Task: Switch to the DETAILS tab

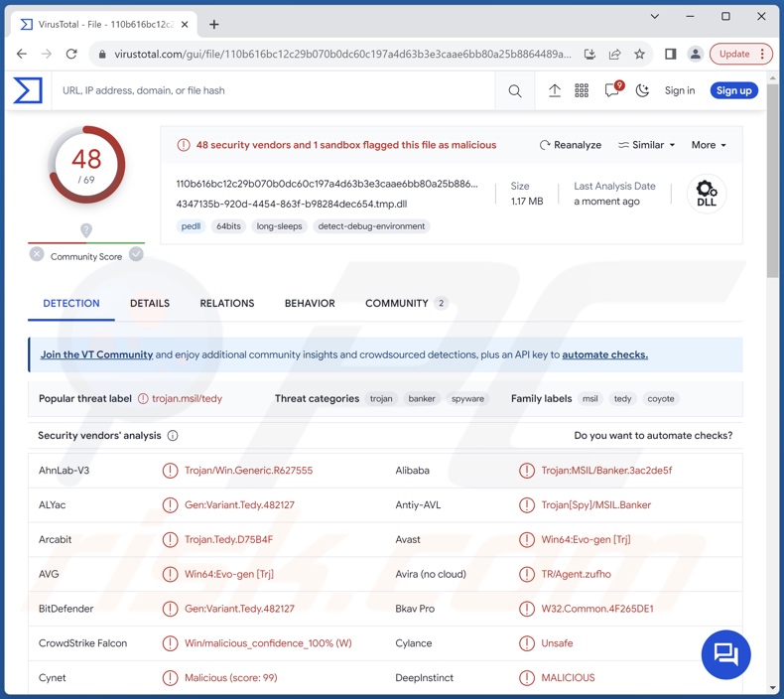Action: (x=150, y=304)
